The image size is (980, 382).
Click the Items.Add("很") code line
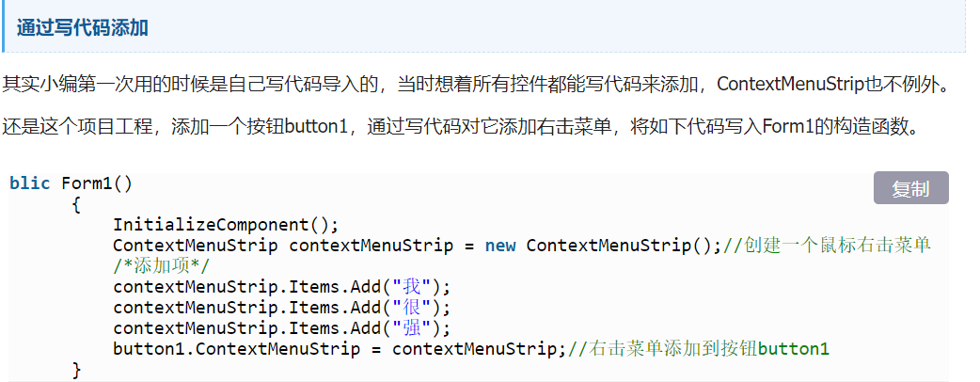(282, 308)
